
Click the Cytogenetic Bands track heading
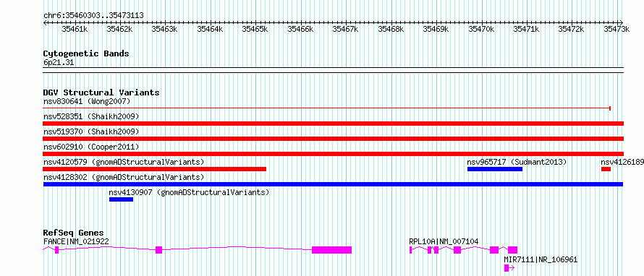86,53
